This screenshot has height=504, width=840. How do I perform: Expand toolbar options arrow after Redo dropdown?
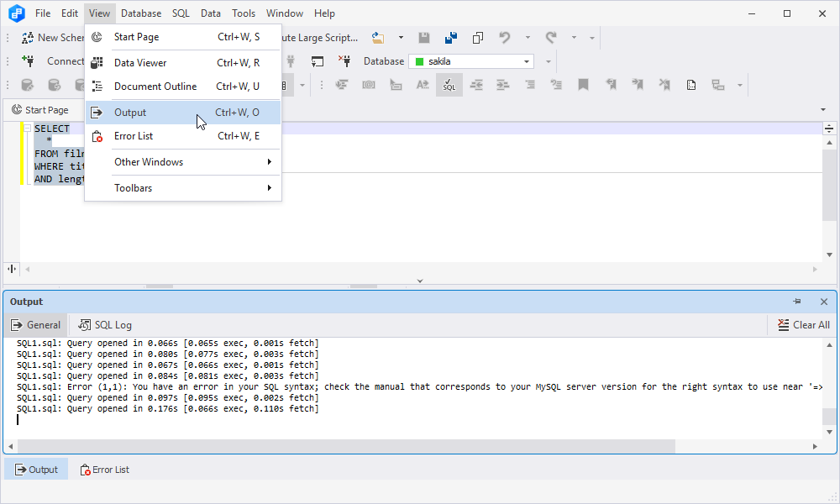click(592, 38)
